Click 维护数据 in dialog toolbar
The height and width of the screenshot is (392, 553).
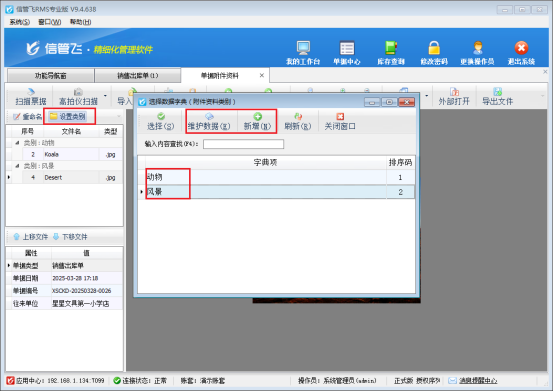209,121
